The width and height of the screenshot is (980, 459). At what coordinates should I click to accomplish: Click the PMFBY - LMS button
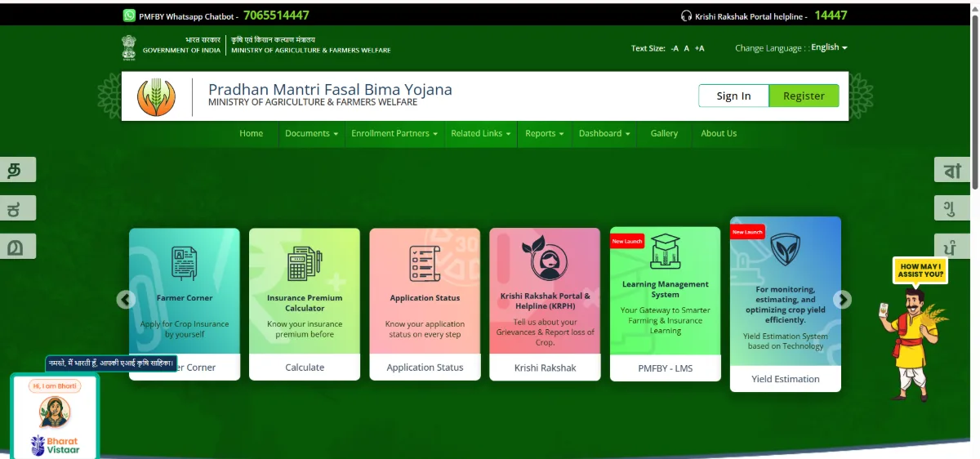(666, 368)
